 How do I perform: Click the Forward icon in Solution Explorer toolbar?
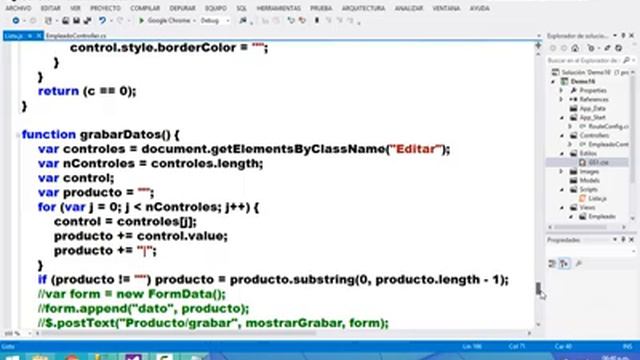564,48
